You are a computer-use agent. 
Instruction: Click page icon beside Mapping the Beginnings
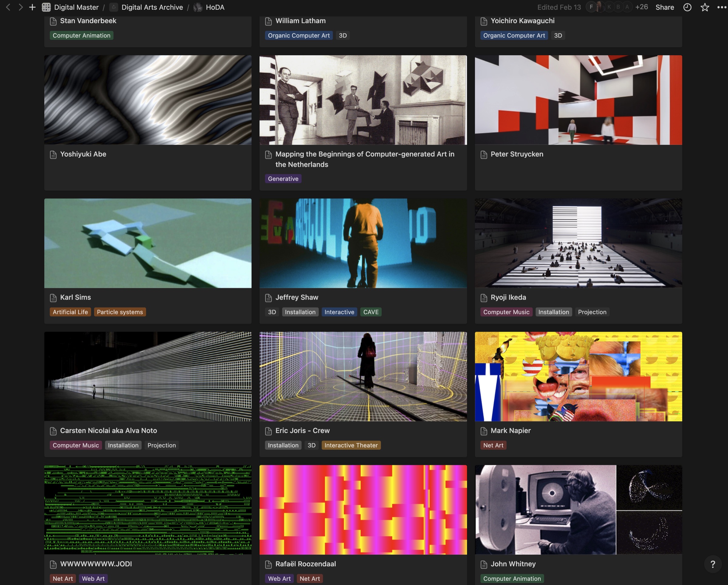point(268,155)
